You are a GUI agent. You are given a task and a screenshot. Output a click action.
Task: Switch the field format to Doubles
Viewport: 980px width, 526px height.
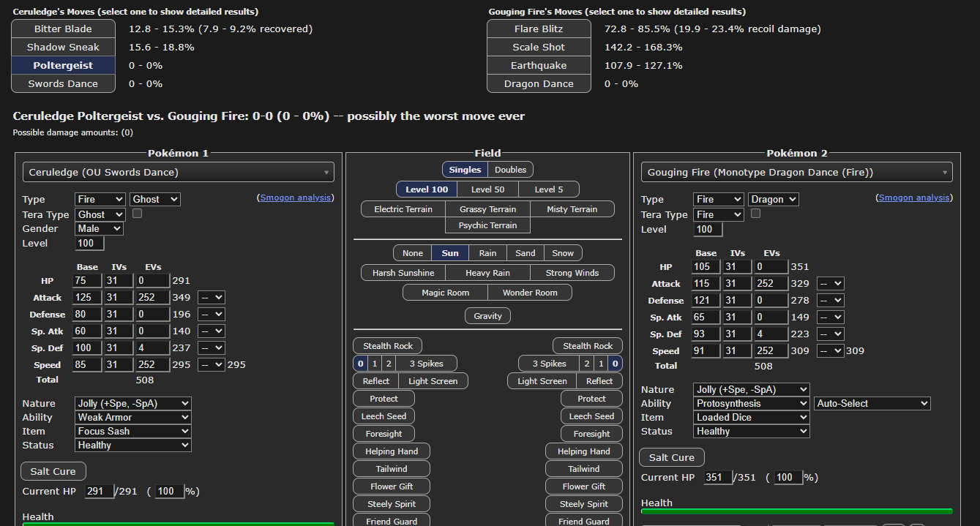(x=510, y=169)
